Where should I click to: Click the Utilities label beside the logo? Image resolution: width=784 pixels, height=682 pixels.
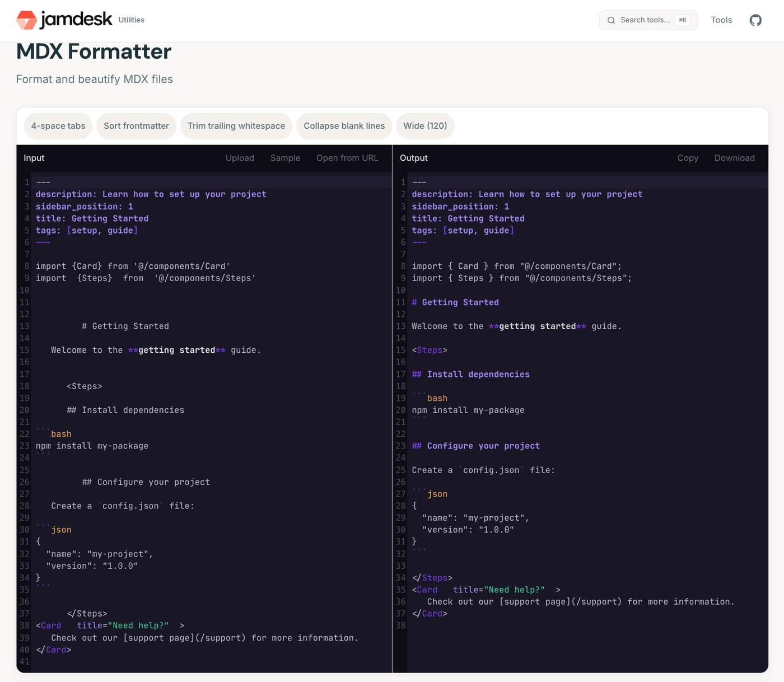click(132, 20)
